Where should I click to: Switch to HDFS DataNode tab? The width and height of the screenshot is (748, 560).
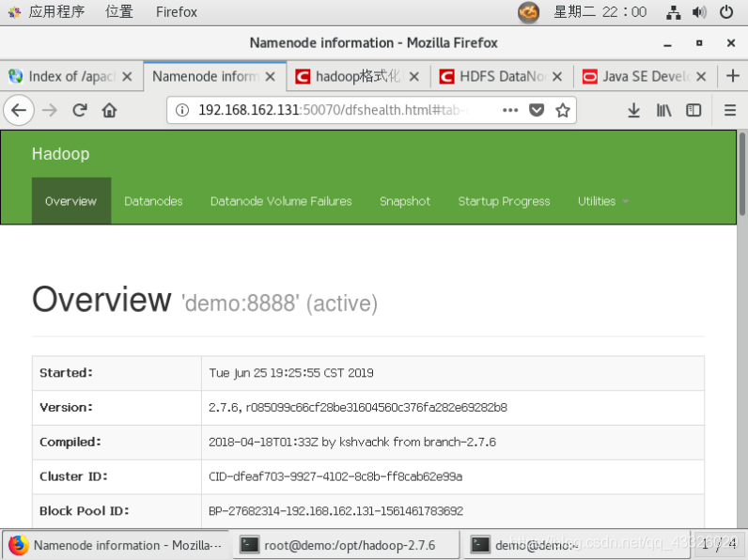(x=502, y=76)
